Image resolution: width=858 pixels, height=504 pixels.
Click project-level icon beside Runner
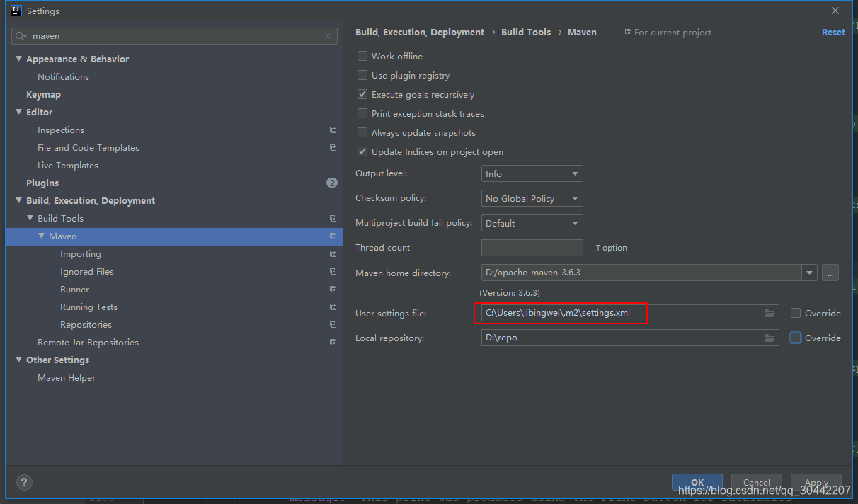[333, 290]
